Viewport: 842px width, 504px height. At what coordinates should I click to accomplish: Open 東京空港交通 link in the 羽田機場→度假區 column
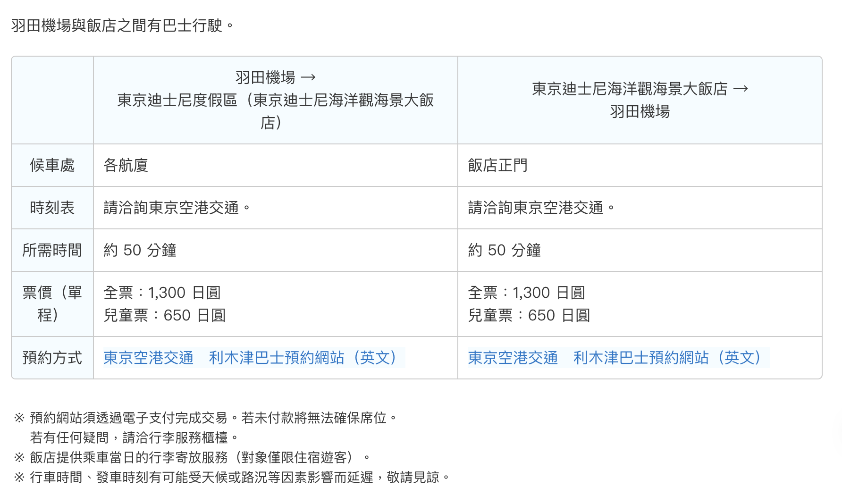pyautogui.click(x=148, y=358)
